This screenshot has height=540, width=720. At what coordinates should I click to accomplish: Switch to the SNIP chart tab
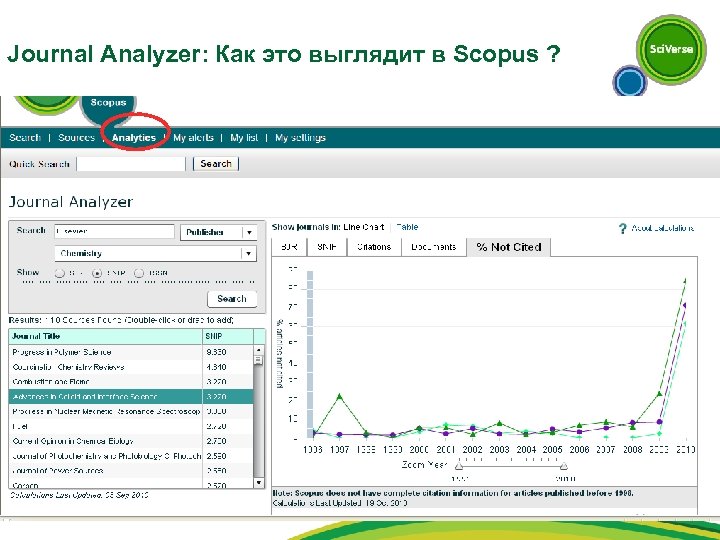pos(327,247)
